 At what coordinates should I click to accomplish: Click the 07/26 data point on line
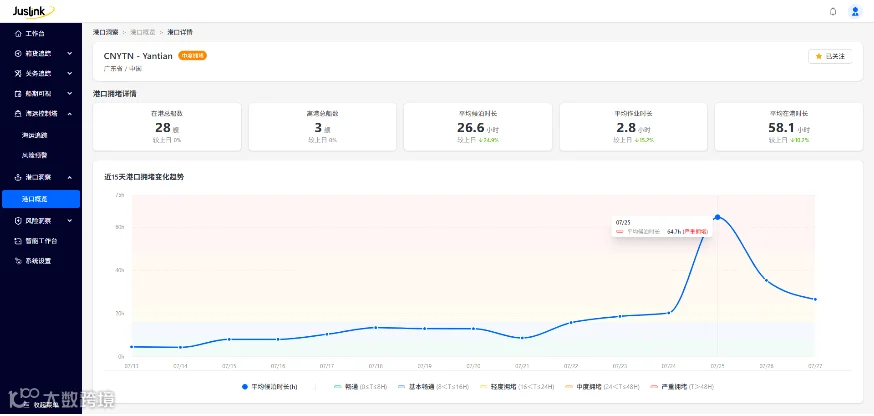pyautogui.click(x=766, y=280)
